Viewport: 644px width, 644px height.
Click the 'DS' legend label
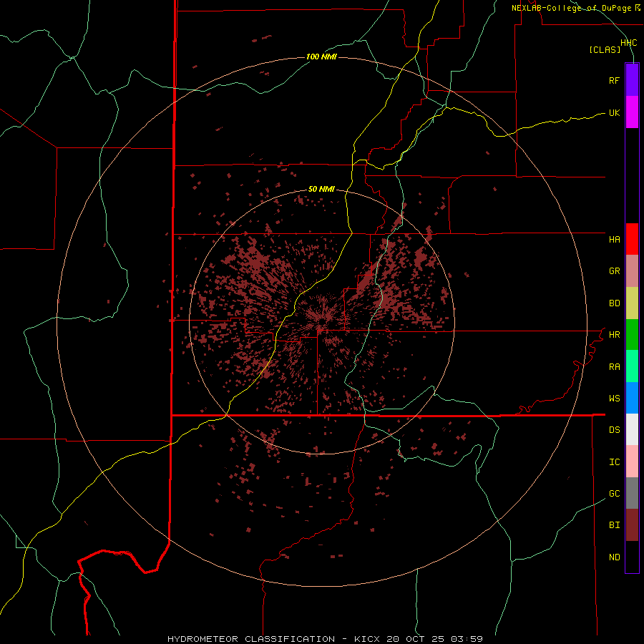click(x=614, y=430)
